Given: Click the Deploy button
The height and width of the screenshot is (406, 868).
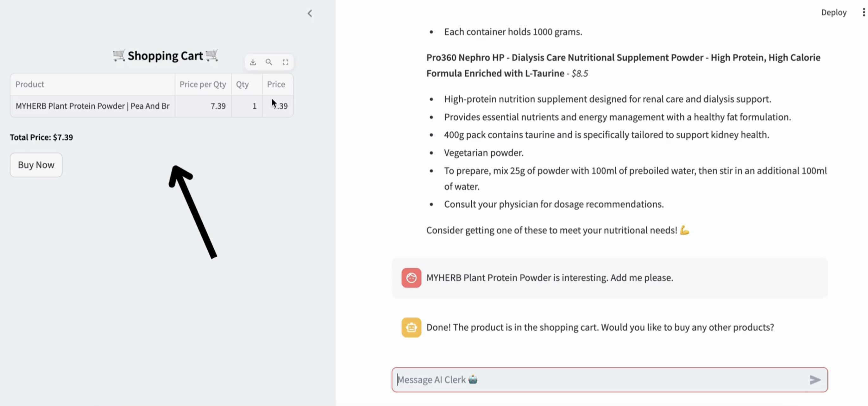Looking at the screenshot, I should pyautogui.click(x=833, y=12).
